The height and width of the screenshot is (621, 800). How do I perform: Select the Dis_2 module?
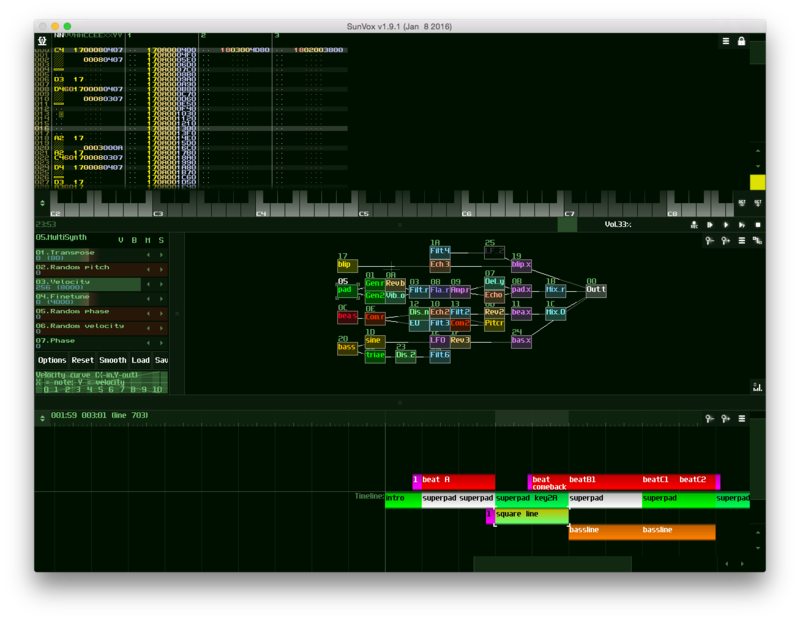[406, 356]
